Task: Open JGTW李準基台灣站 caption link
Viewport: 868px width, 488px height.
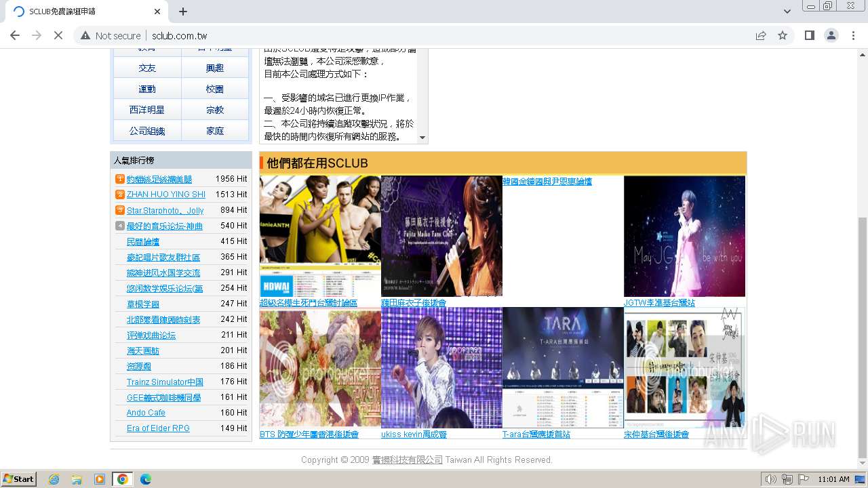Action: [x=659, y=302]
